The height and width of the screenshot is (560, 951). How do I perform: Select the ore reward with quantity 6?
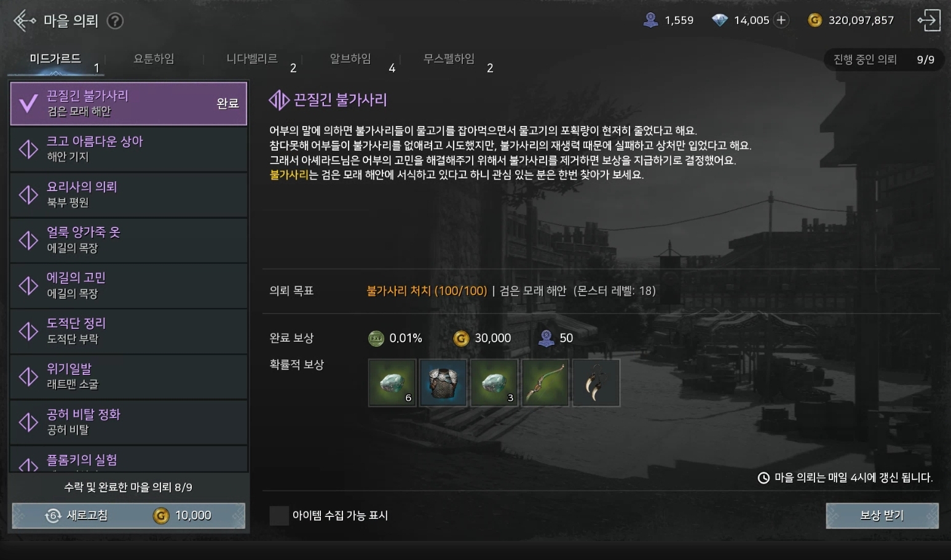[x=392, y=383]
